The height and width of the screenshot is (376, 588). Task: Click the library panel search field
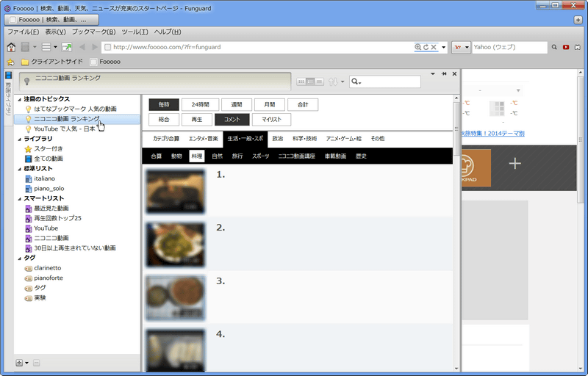[385, 82]
